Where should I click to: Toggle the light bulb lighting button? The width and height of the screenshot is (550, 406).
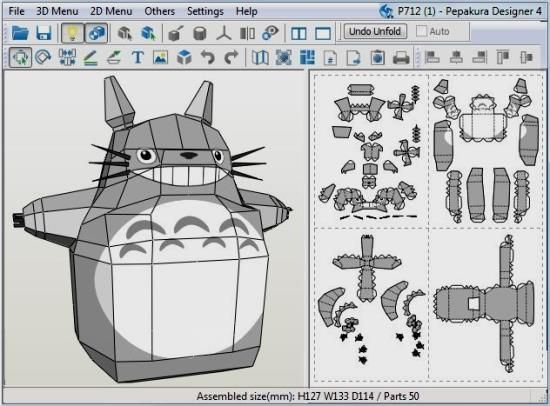(72, 33)
